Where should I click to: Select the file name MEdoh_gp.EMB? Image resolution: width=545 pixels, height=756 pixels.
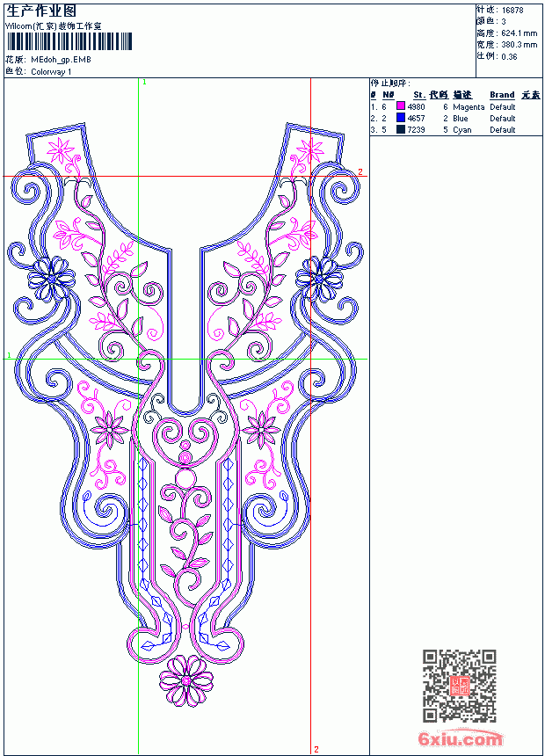tap(61, 60)
